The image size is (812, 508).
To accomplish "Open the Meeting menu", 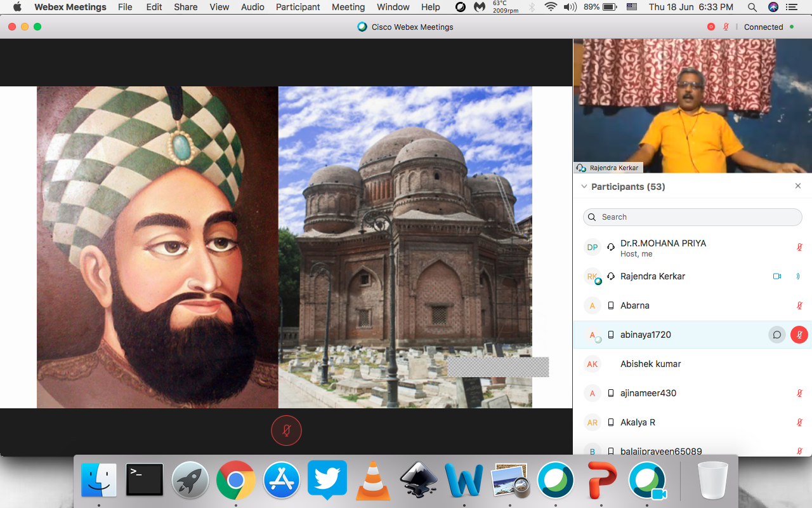I will coord(348,7).
